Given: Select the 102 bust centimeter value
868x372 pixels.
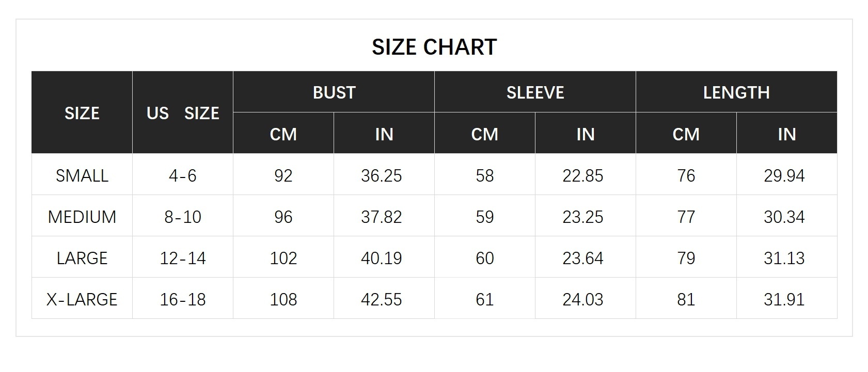Looking at the screenshot, I should tap(283, 258).
